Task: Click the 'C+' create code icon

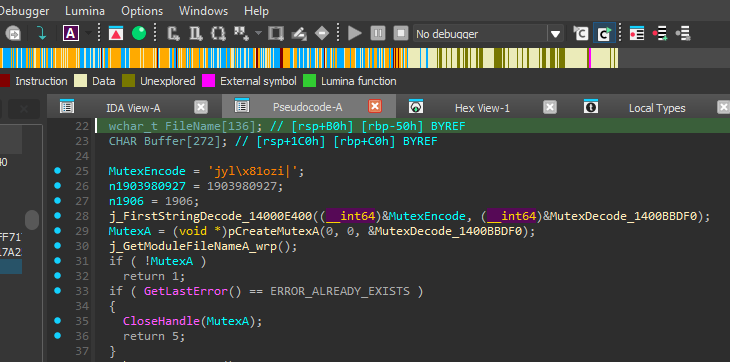Action: (x=174, y=34)
